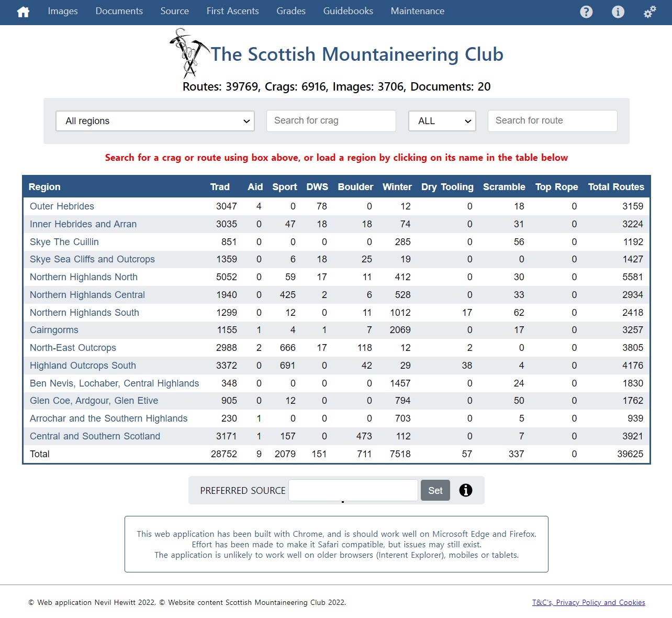Click the Region column header
The height and width of the screenshot is (618, 672).
[44, 187]
